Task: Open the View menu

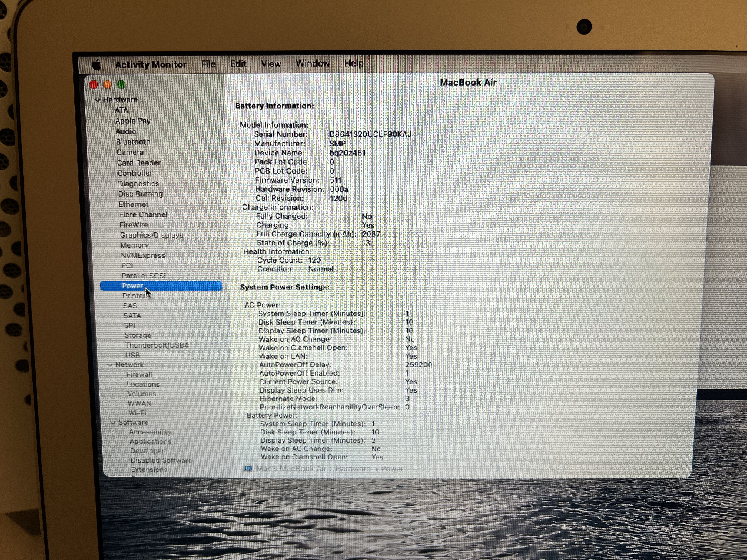Action: (271, 64)
